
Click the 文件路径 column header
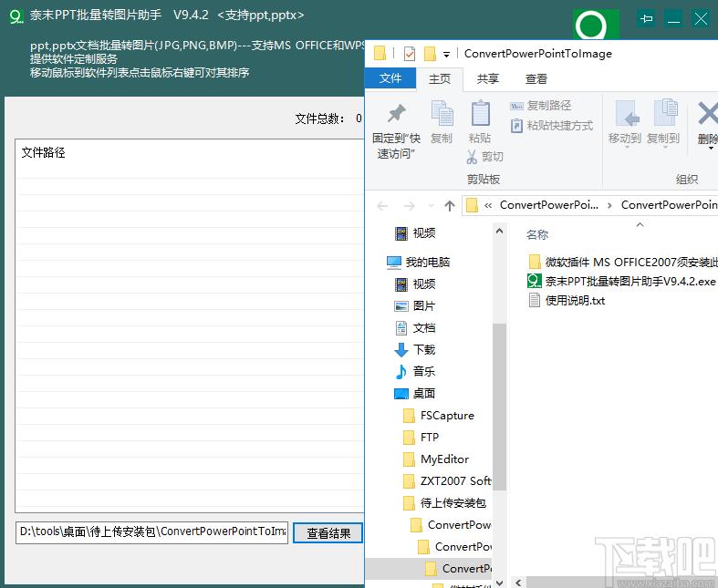click(x=43, y=152)
